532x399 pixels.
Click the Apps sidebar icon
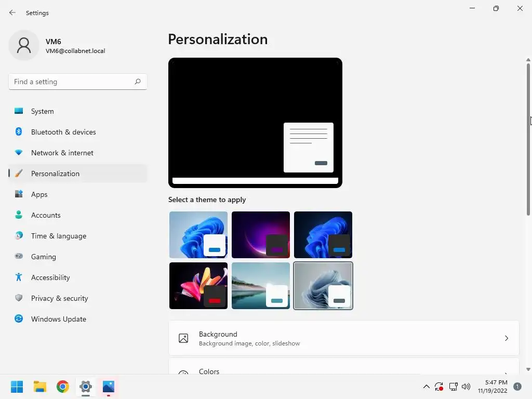[x=19, y=194]
